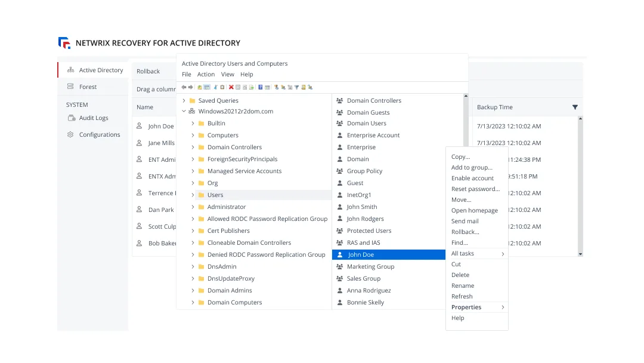Image resolution: width=644 pixels, height=363 pixels.
Task: Open the Audit Logs page
Action: (x=94, y=118)
